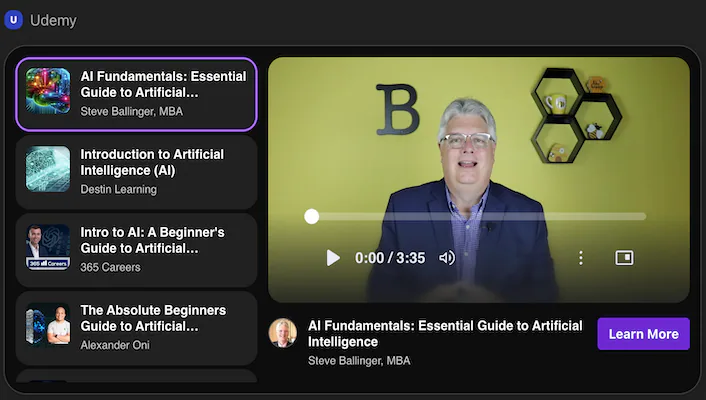Image resolution: width=706 pixels, height=400 pixels.
Task: Select The Absolute Beginners Guide course
Action: [x=152, y=318]
